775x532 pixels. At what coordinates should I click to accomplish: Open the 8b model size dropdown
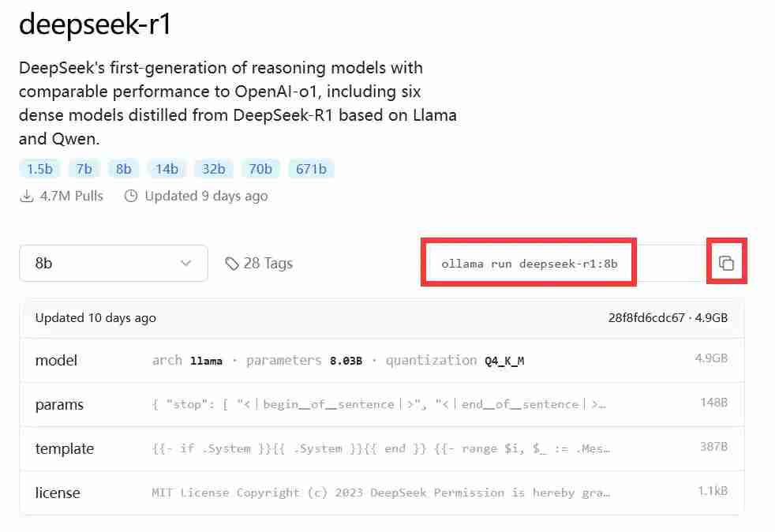pyautogui.click(x=113, y=264)
